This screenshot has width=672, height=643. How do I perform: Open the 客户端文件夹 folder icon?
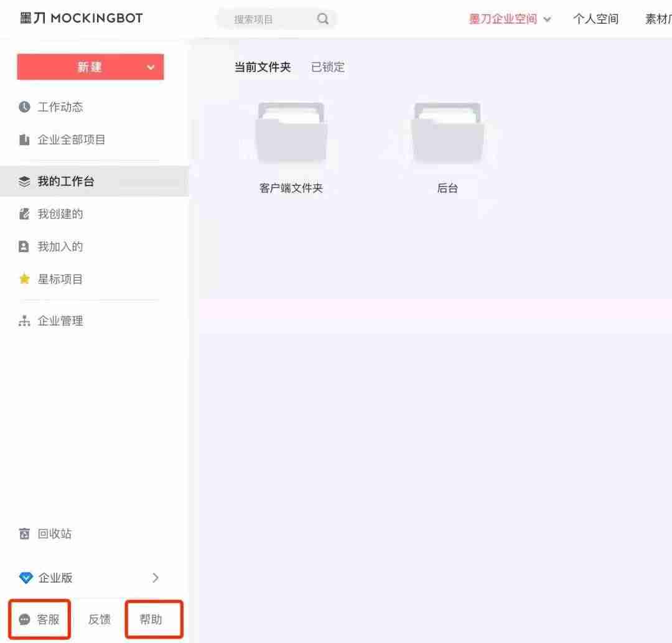[291, 133]
